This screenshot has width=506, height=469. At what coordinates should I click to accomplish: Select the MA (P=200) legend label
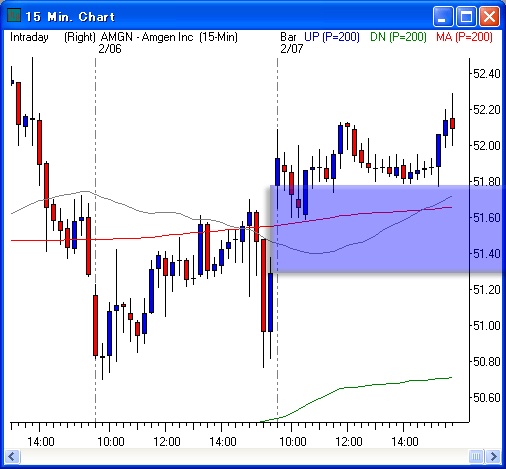coord(464,37)
